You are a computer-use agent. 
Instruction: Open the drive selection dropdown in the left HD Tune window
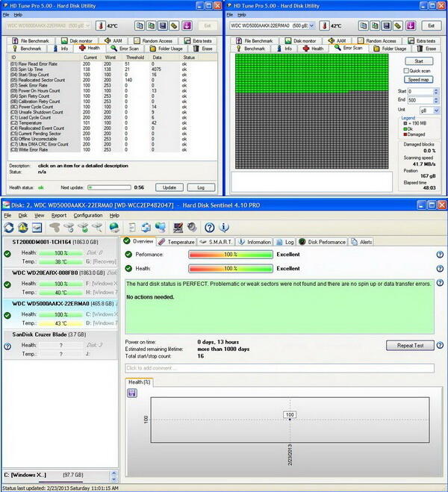(x=87, y=25)
